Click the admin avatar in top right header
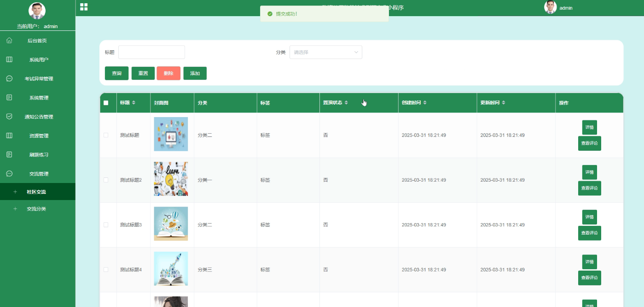 tap(550, 7)
